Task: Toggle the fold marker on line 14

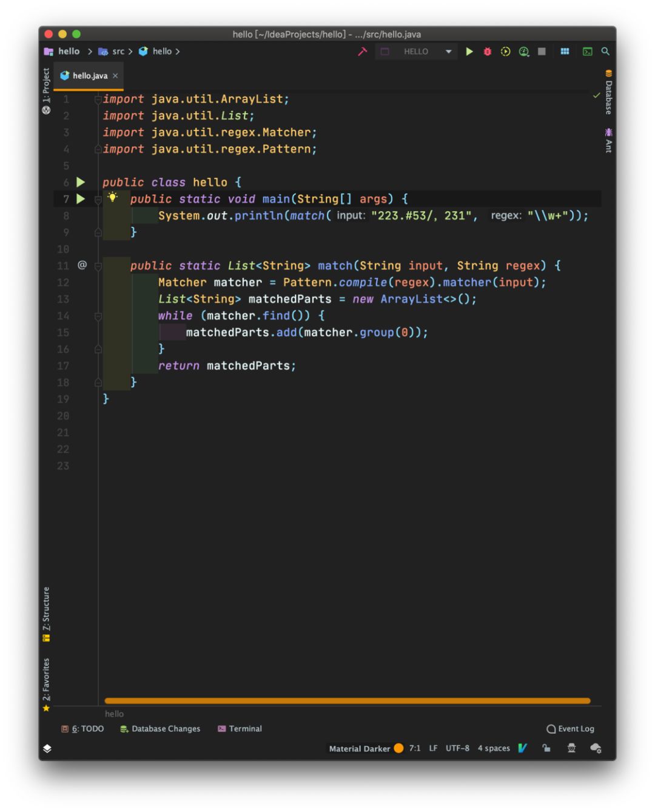Action: point(98,316)
